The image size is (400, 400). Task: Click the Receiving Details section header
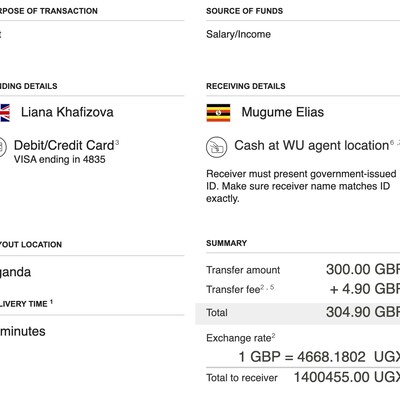tap(246, 86)
